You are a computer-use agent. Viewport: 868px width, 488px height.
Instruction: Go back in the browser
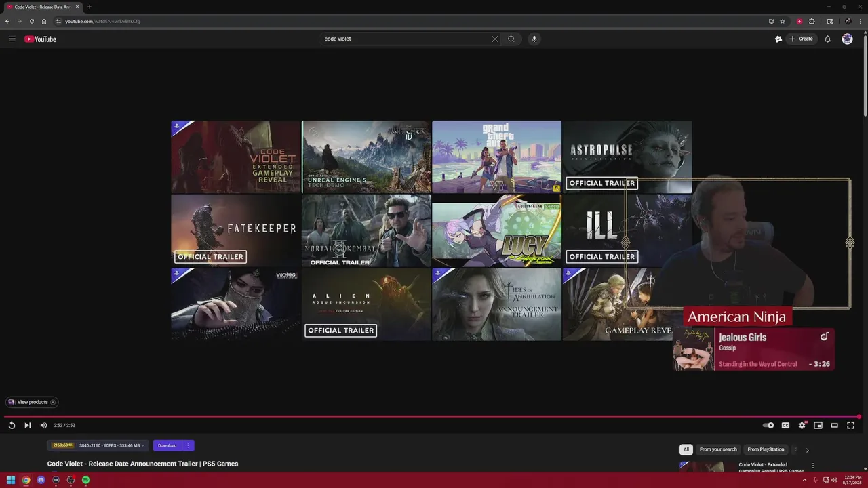click(7, 21)
